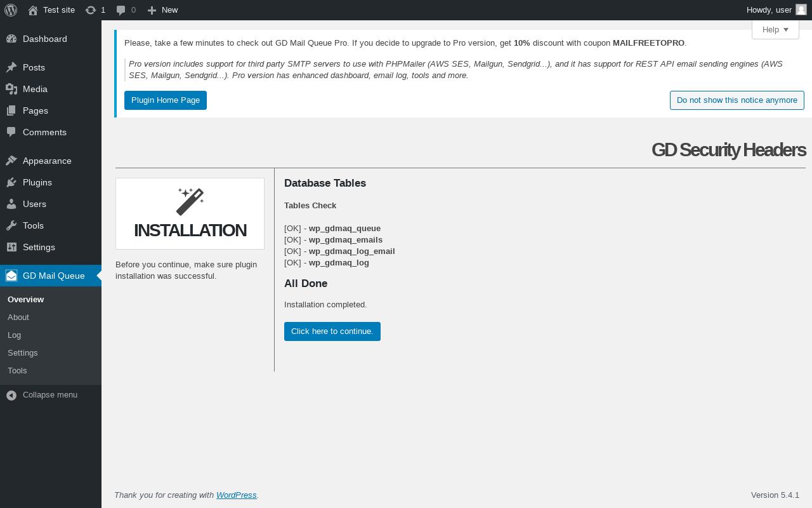Select GD Mail Queue menu item
This screenshot has width=812, height=508.
click(x=51, y=276)
